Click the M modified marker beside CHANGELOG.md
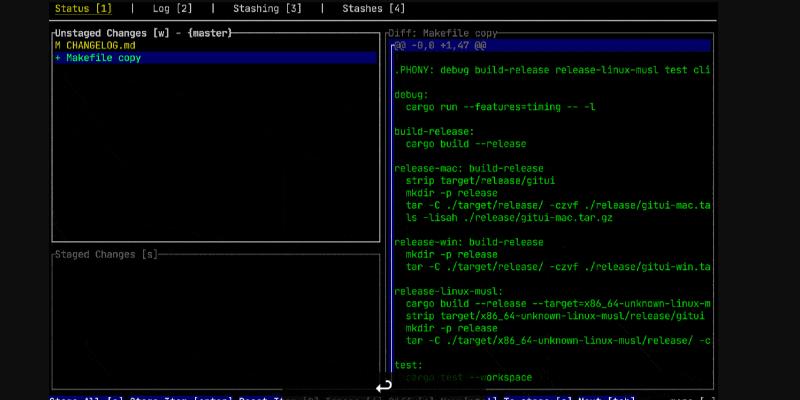Screen dimensions: 800x400 click(x=58, y=46)
